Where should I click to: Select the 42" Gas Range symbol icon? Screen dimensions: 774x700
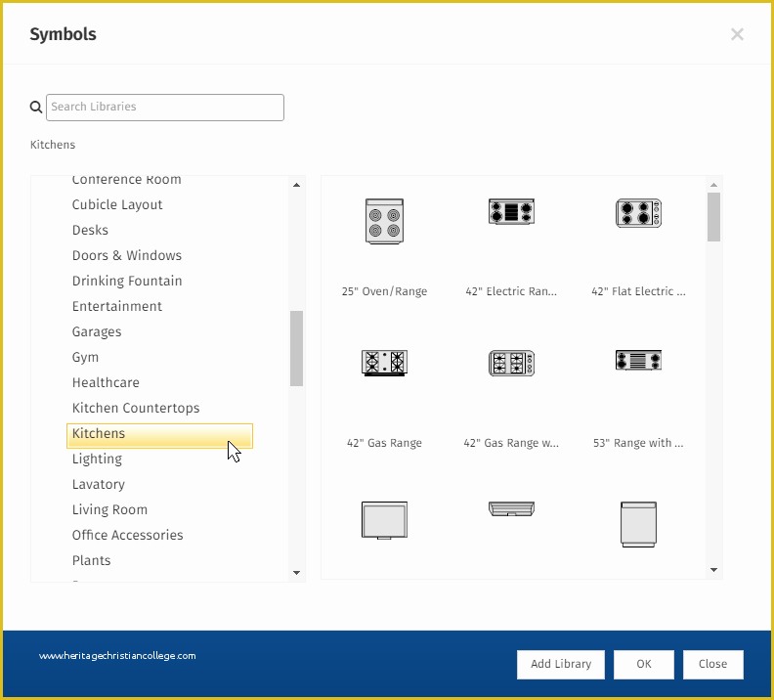384,363
